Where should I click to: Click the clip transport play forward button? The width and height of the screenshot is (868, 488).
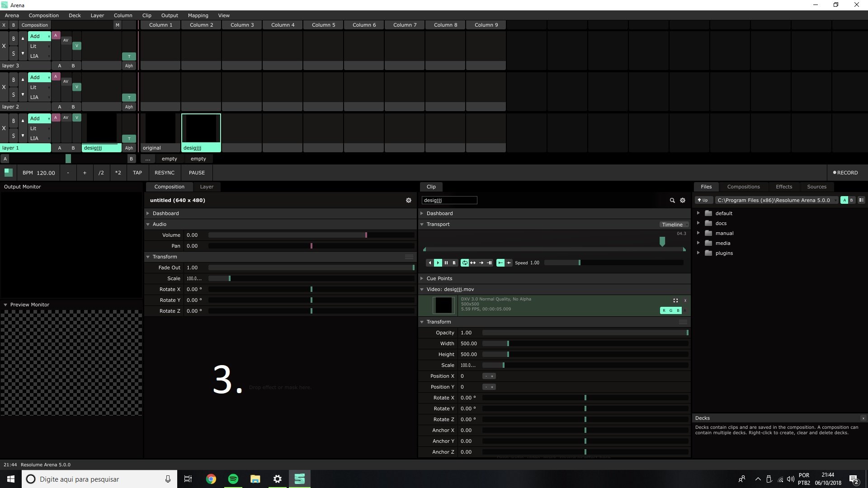point(438,263)
